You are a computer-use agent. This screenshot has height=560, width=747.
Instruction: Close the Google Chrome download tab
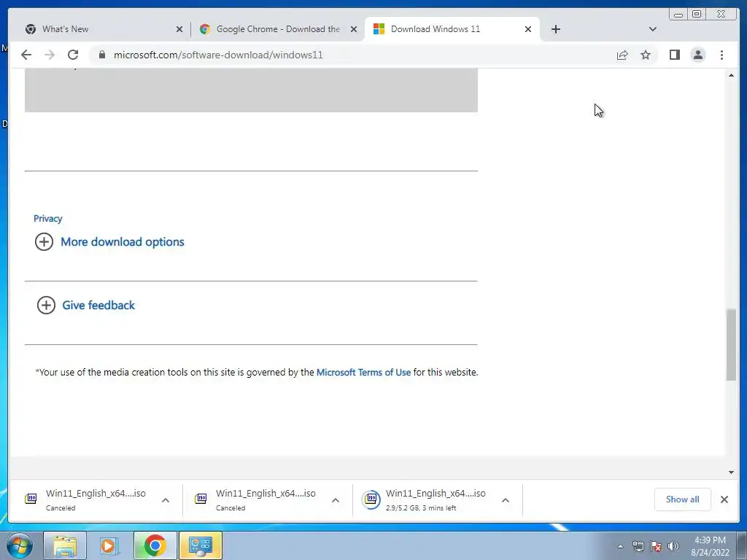click(x=354, y=29)
